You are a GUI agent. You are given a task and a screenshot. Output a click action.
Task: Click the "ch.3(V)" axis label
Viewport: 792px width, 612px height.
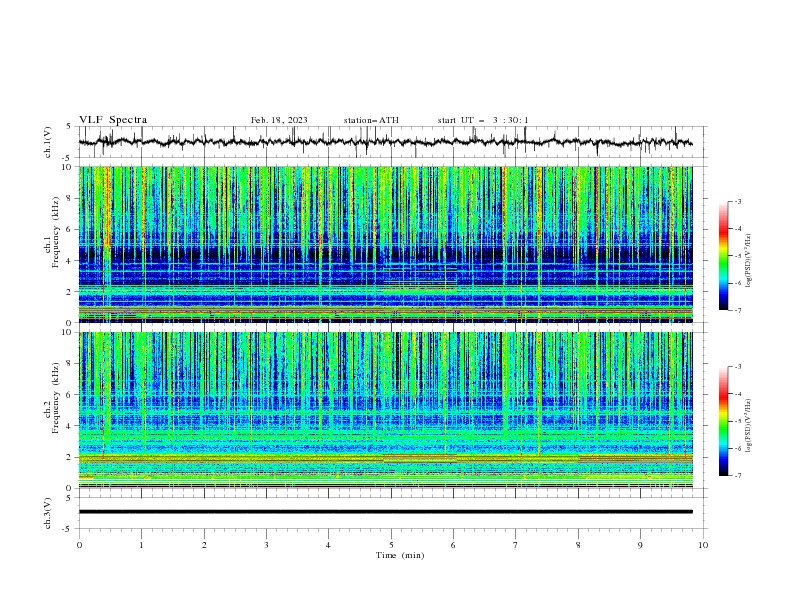(48, 513)
